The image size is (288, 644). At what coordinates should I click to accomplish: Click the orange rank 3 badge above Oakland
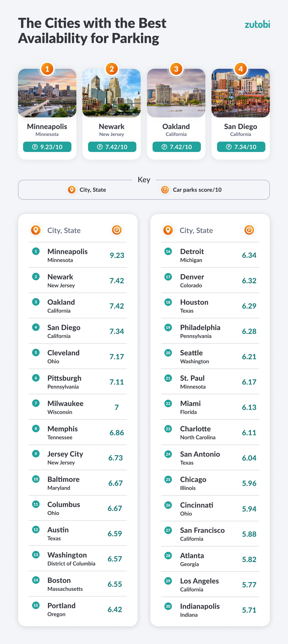point(176,69)
